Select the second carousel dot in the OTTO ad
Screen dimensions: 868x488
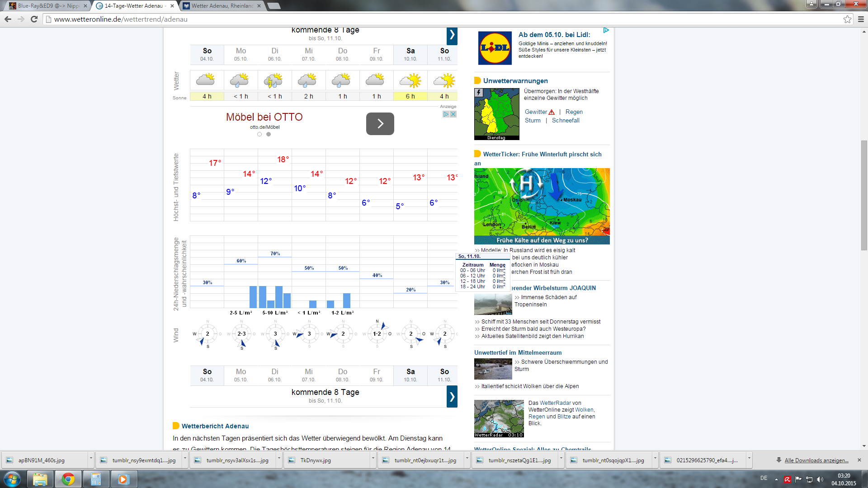coord(268,134)
